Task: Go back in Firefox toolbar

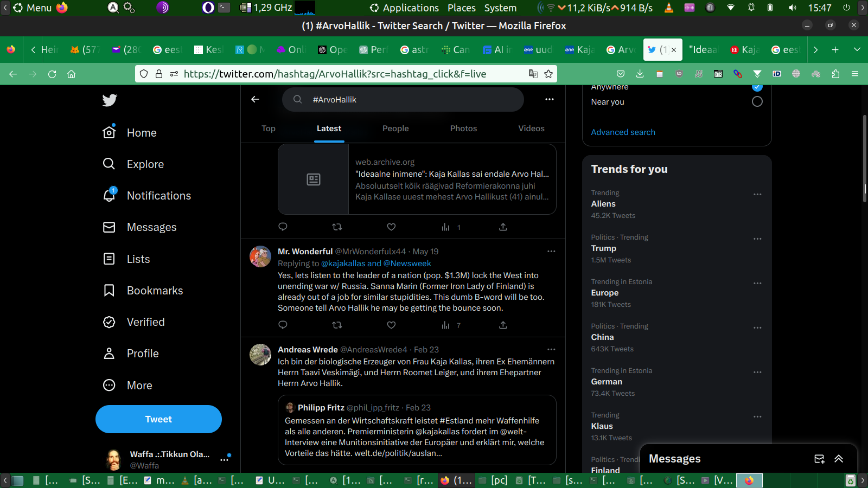Action: click(x=13, y=74)
